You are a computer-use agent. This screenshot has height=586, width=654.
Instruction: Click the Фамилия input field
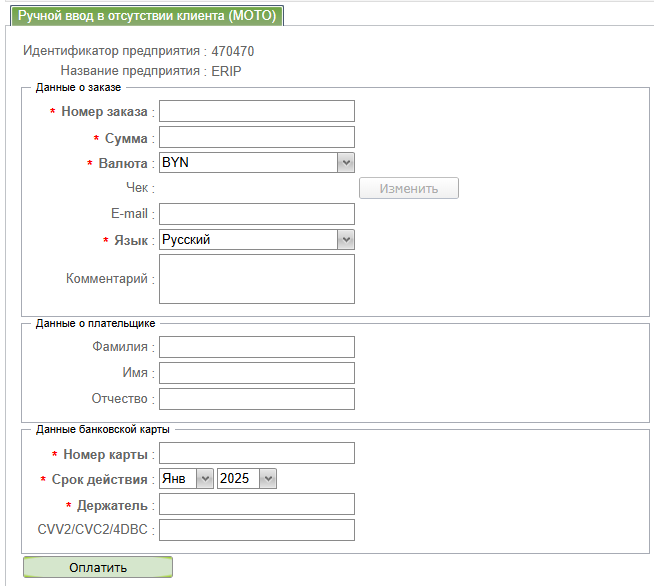tap(257, 347)
